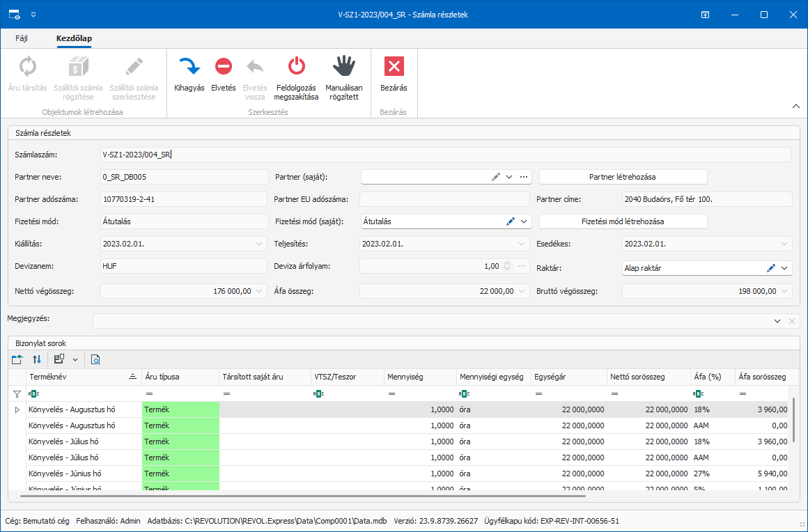
Task: Click the up-down sort arrows icon in grid toolbar
Action: point(37,359)
